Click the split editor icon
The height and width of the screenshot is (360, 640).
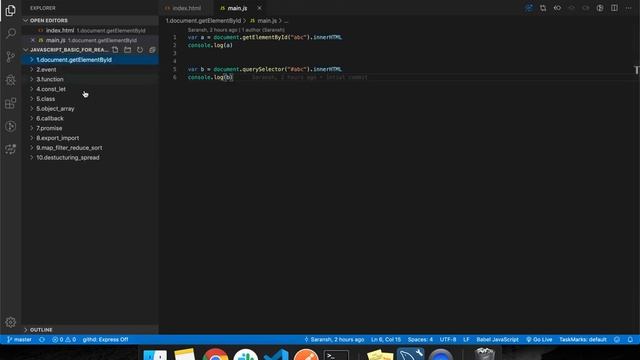pos(614,8)
